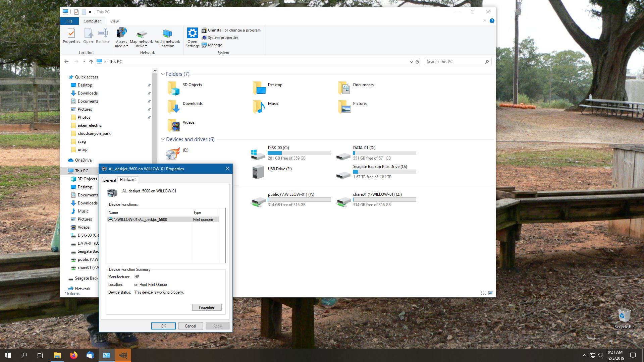Open Settings via the gear icon
Image resolution: width=644 pixels, height=362 pixels.
click(x=192, y=34)
